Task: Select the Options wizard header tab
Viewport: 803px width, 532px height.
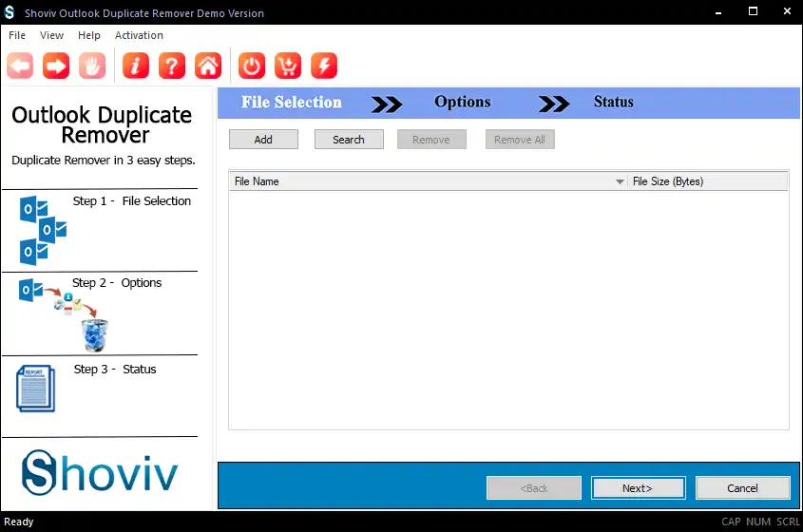Action: click(463, 102)
